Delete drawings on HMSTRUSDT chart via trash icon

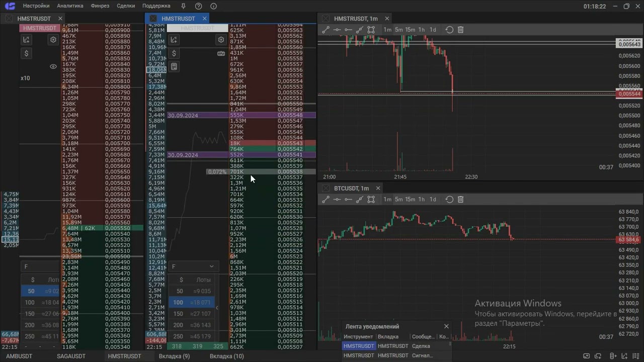pyautogui.click(x=460, y=30)
